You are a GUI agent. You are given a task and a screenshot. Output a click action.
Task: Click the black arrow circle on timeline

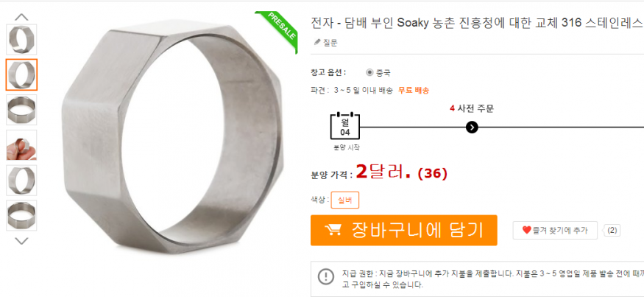tap(473, 127)
